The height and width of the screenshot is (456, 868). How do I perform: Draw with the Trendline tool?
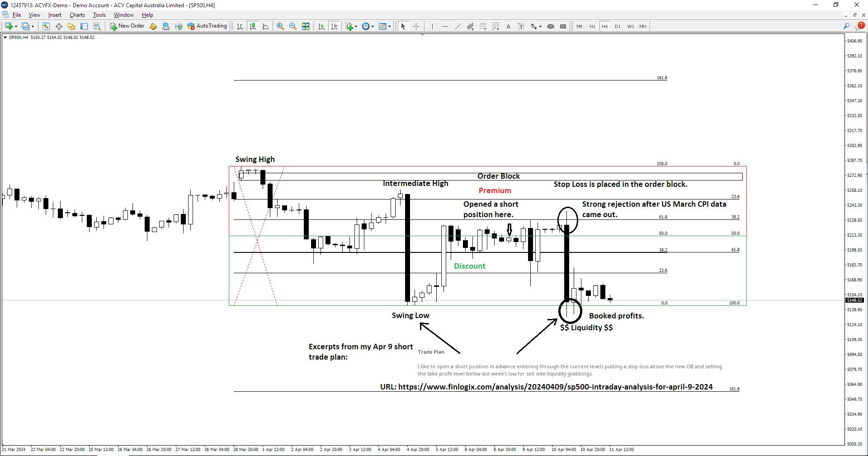pos(458,26)
